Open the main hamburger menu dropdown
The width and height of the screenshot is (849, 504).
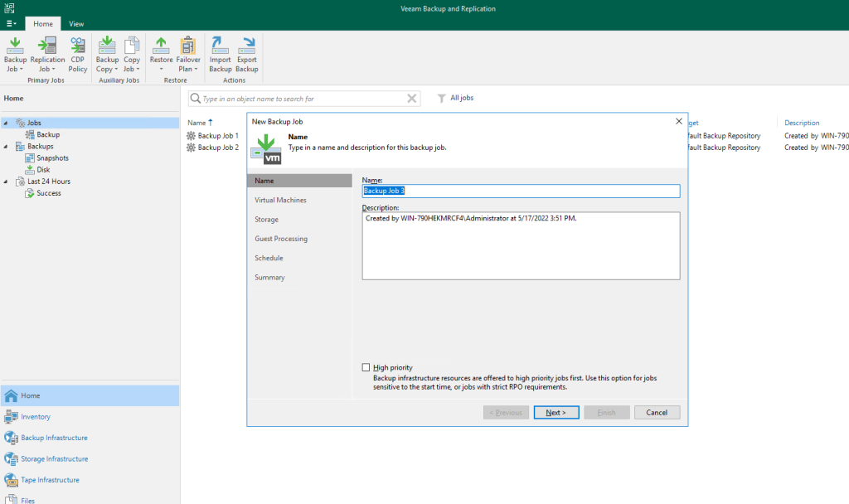(11, 24)
